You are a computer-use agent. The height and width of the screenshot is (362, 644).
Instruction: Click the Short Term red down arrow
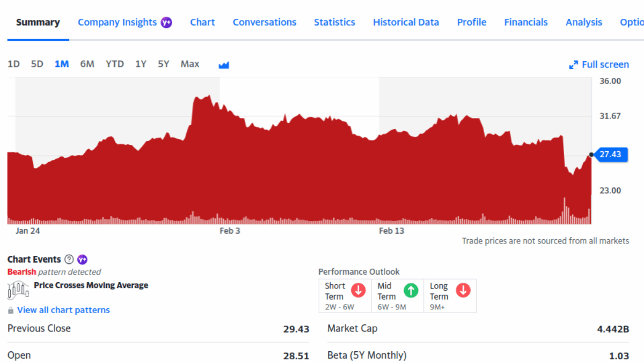click(358, 291)
